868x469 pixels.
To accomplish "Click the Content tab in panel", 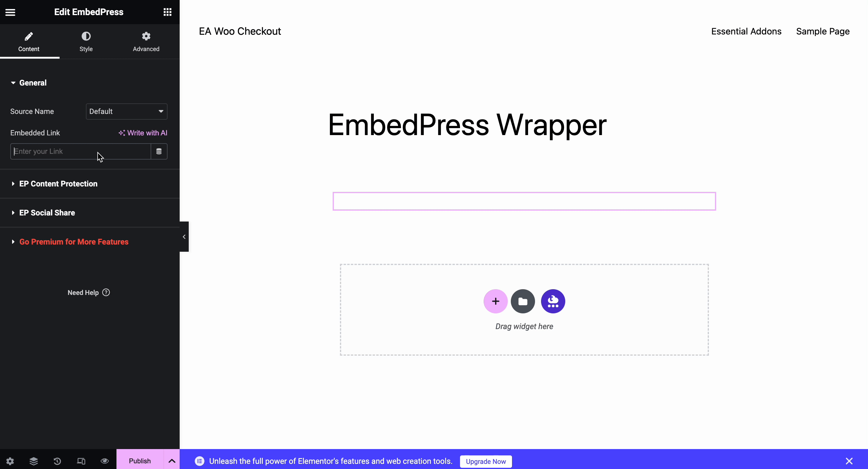I will tap(28, 41).
